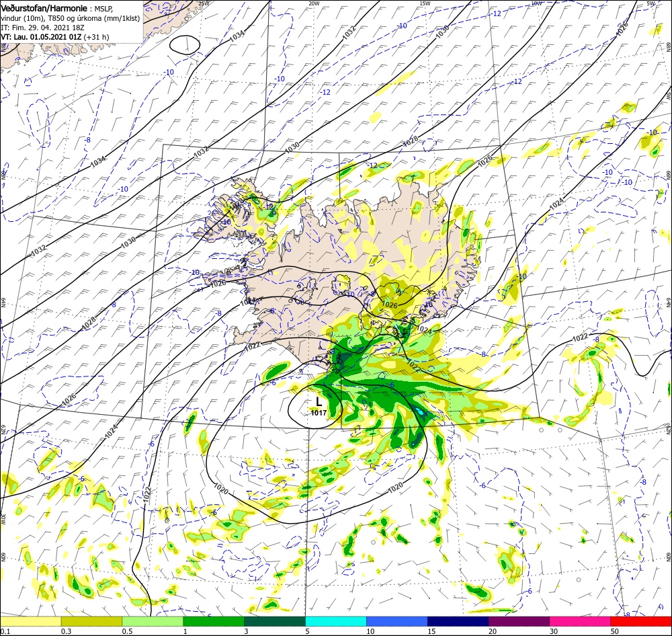Pick the pale yellow 0.1 legend swatch
The width and height of the screenshot is (672, 636).
30,621
